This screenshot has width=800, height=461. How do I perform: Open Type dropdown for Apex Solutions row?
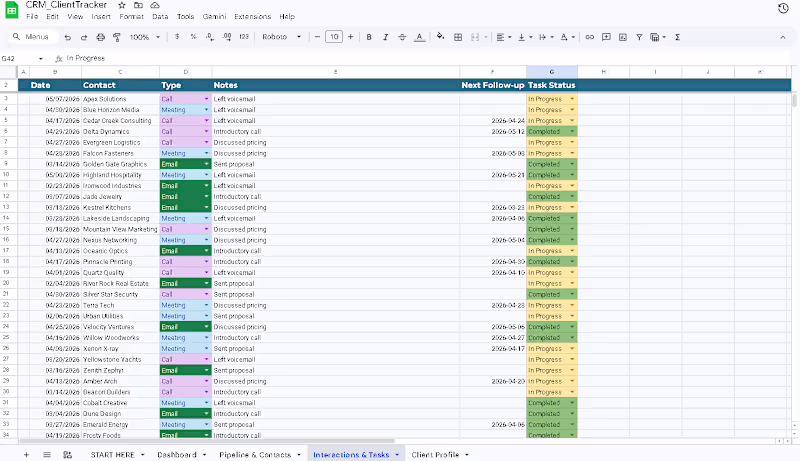pyautogui.click(x=206, y=99)
